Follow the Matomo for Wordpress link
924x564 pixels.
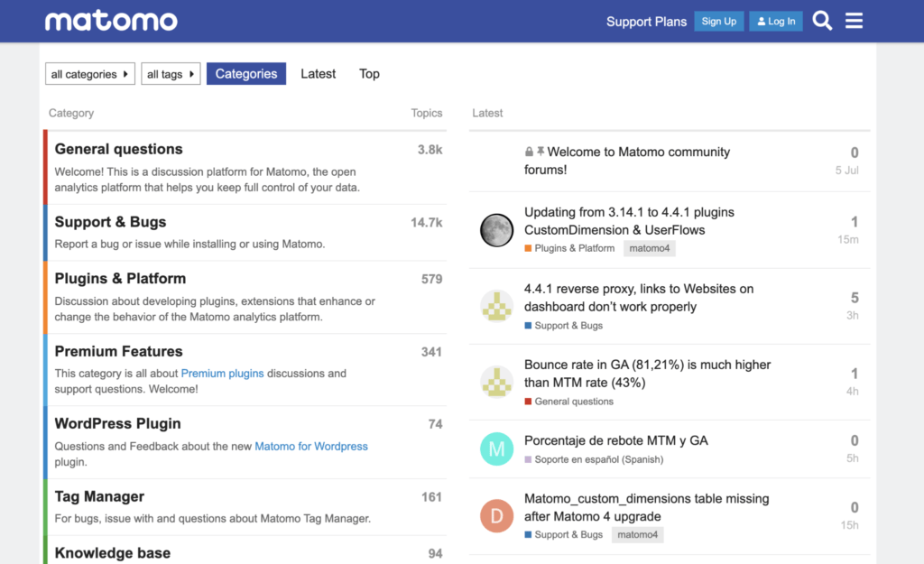pyautogui.click(x=311, y=446)
